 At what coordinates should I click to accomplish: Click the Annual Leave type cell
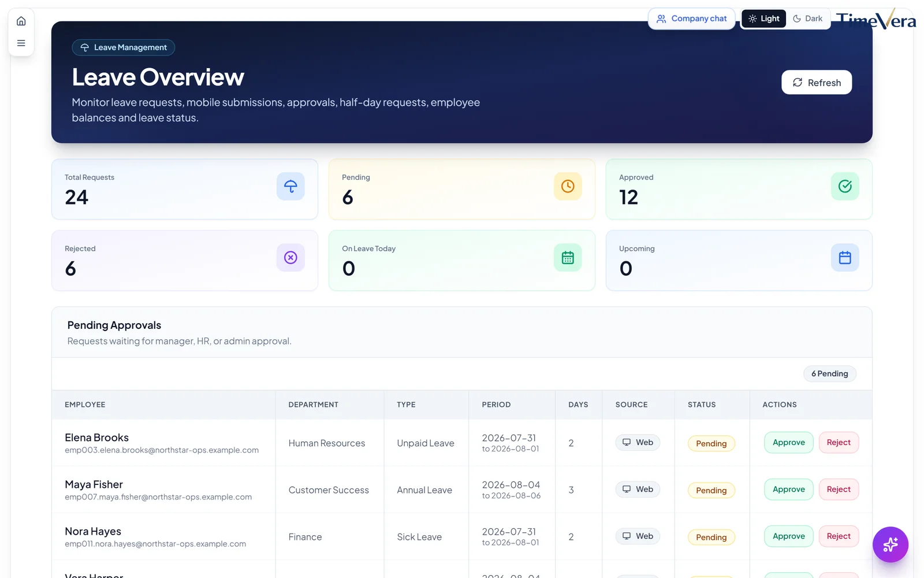[x=424, y=490]
